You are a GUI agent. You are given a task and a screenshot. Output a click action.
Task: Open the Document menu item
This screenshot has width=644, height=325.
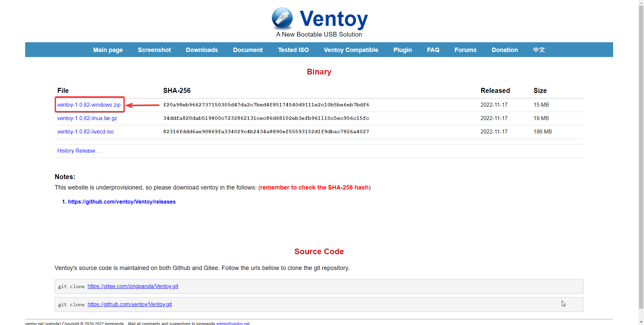(248, 50)
